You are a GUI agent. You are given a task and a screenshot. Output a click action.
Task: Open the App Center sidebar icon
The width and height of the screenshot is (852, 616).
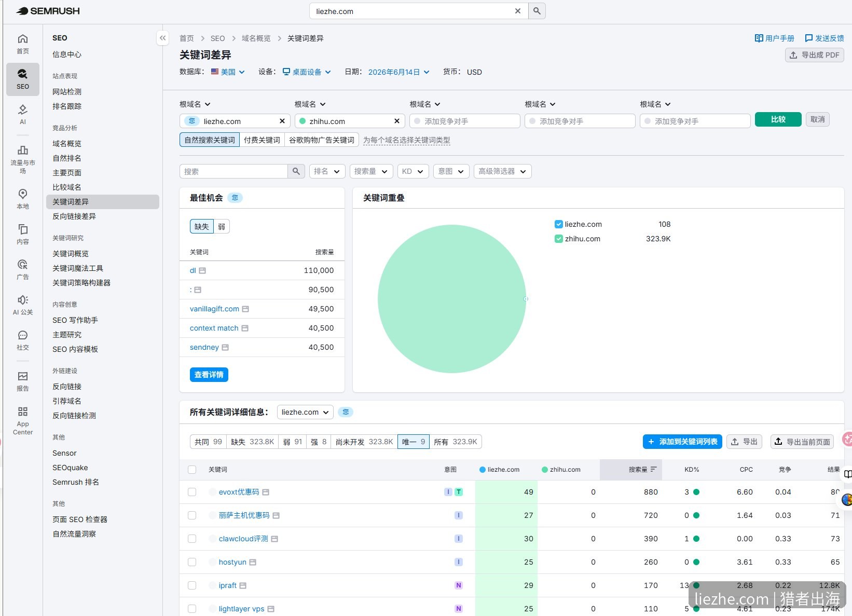pyautogui.click(x=23, y=421)
